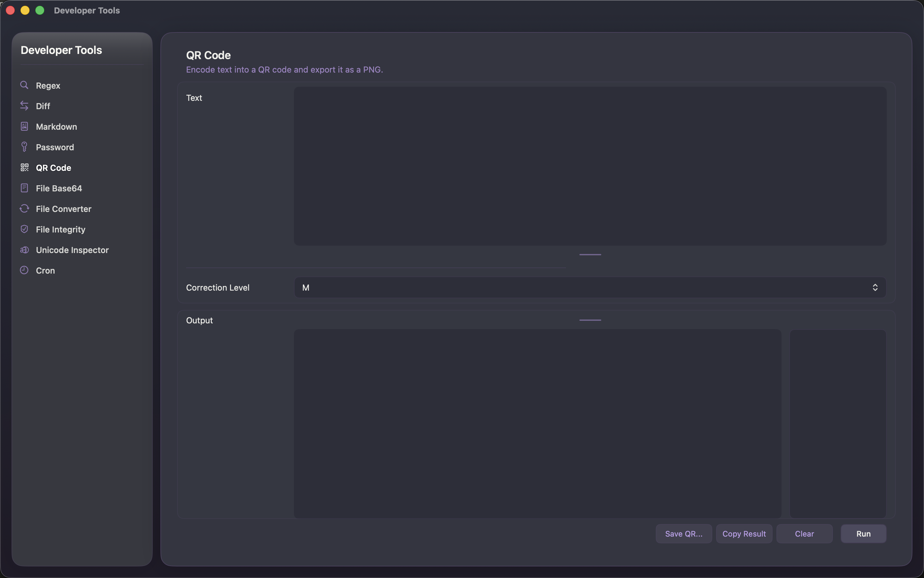This screenshot has width=924, height=578.
Task: Click the QR Code grid icon
Action: [24, 167]
